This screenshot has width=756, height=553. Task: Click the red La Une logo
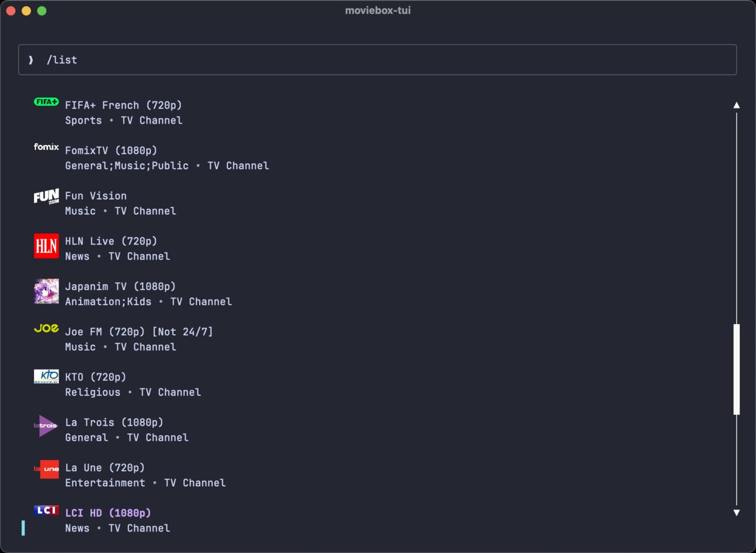pyautogui.click(x=46, y=469)
